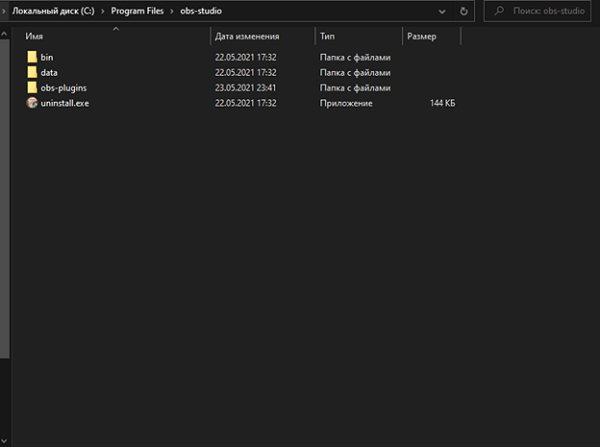Click the Поиск: obs-studio search field
The image size is (600, 447).
point(538,11)
